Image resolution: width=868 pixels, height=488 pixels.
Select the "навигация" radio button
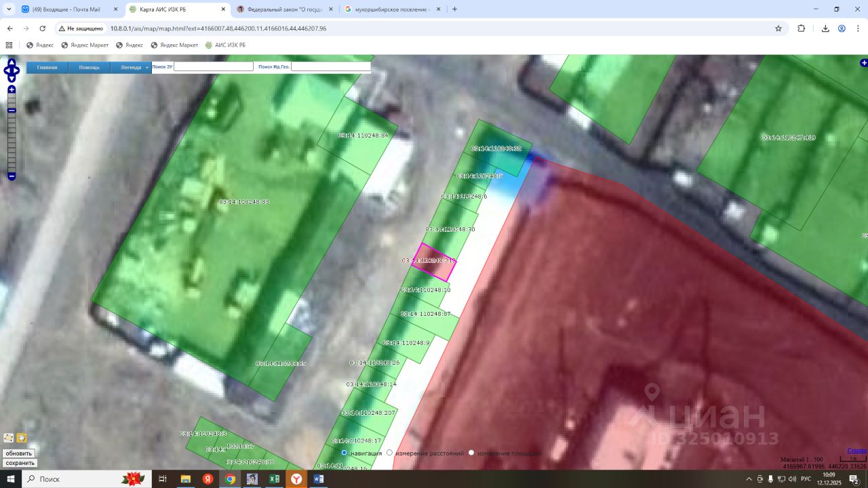click(344, 453)
